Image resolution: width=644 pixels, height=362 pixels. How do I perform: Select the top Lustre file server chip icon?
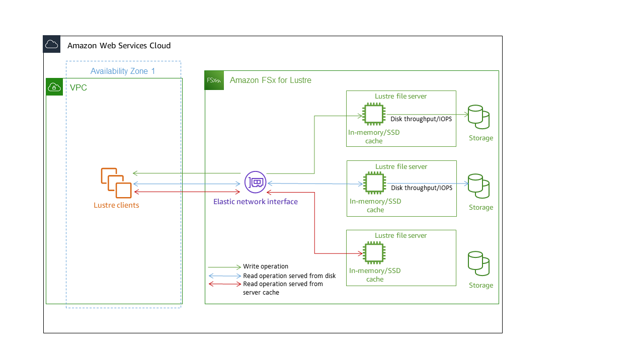click(x=373, y=114)
